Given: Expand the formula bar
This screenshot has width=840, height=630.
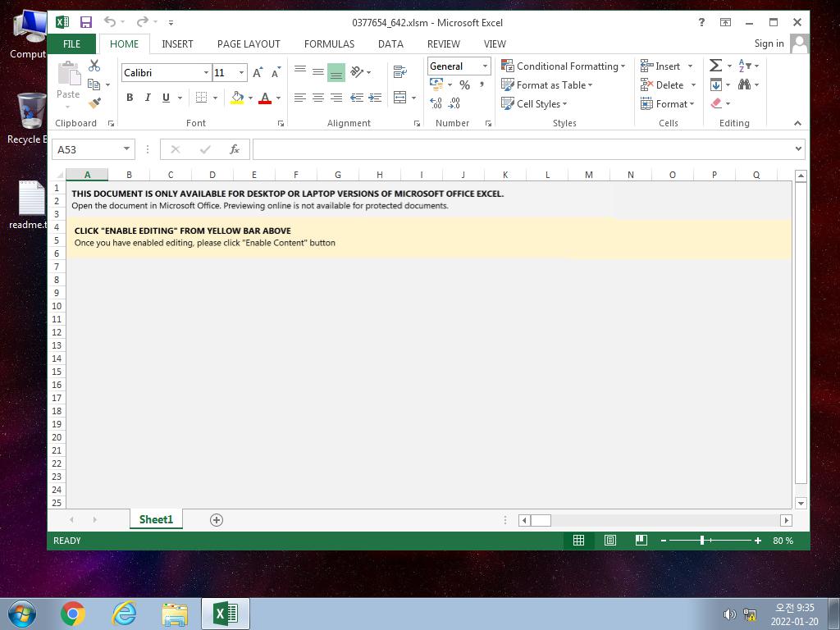Looking at the screenshot, I should (x=798, y=149).
